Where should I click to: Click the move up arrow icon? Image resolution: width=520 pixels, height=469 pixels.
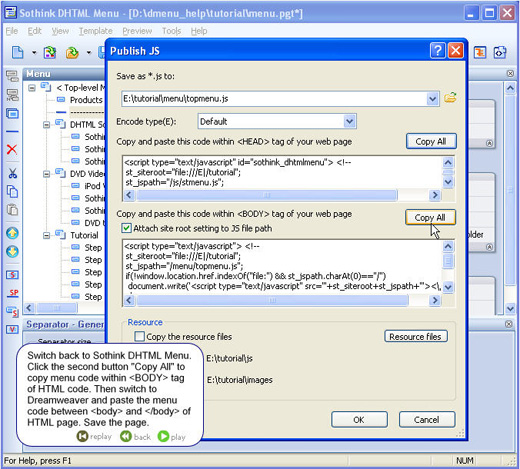(x=12, y=233)
